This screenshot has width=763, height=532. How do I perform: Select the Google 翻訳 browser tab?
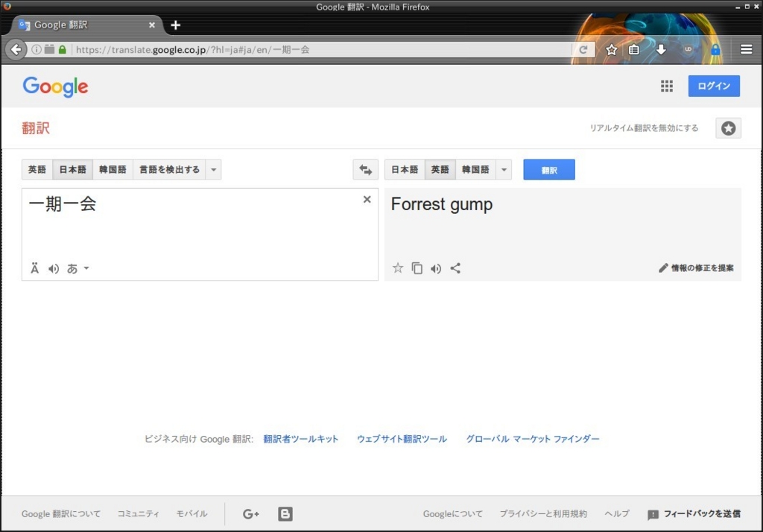pos(86,25)
